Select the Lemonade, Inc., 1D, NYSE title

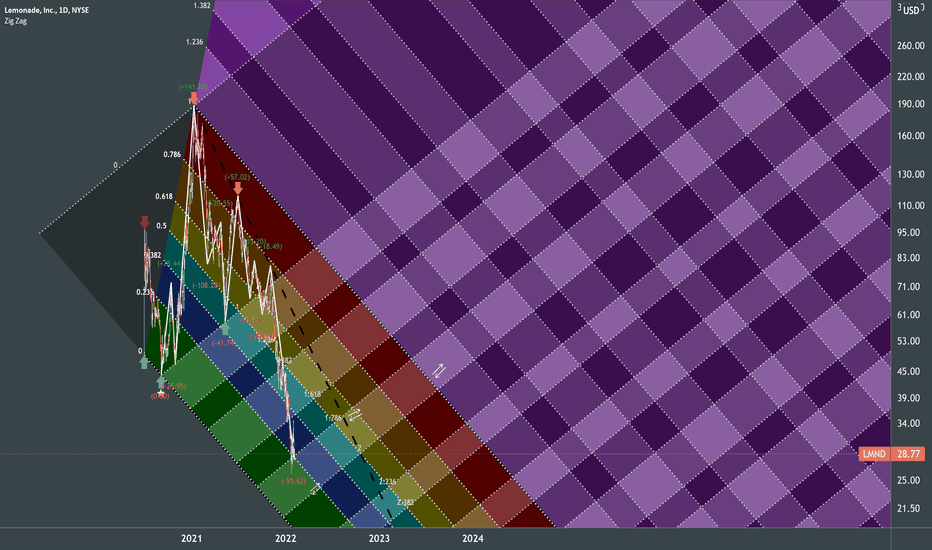(x=46, y=10)
